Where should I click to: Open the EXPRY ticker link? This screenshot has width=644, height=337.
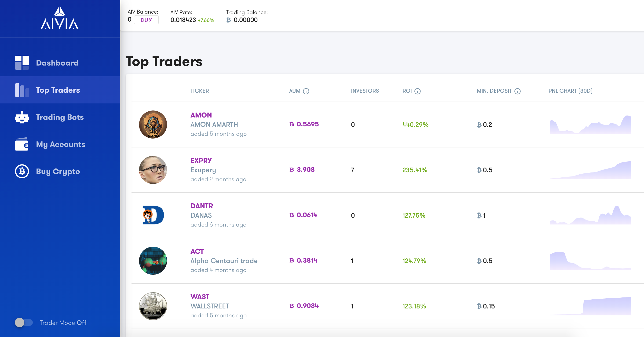pos(201,161)
